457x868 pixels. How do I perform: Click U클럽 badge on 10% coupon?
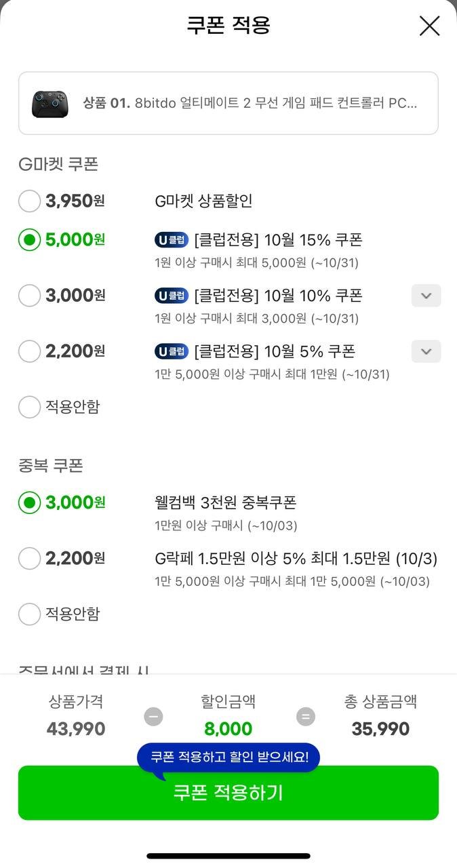[x=172, y=296]
